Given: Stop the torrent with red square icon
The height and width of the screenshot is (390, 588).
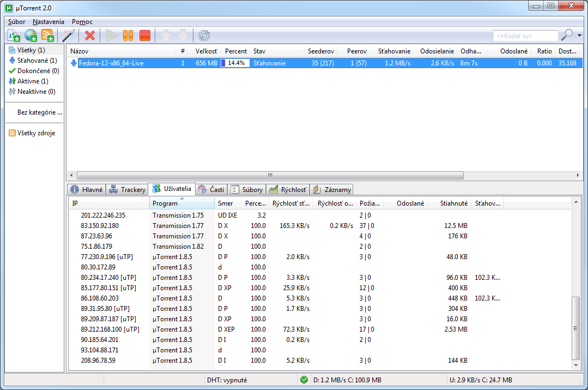Looking at the screenshot, I should [x=145, y=35].
